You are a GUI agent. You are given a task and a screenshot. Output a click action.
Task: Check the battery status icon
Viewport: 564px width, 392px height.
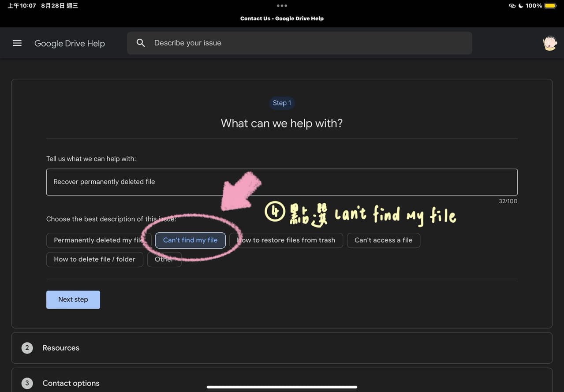pyautogui.click(x=550, y=6)
